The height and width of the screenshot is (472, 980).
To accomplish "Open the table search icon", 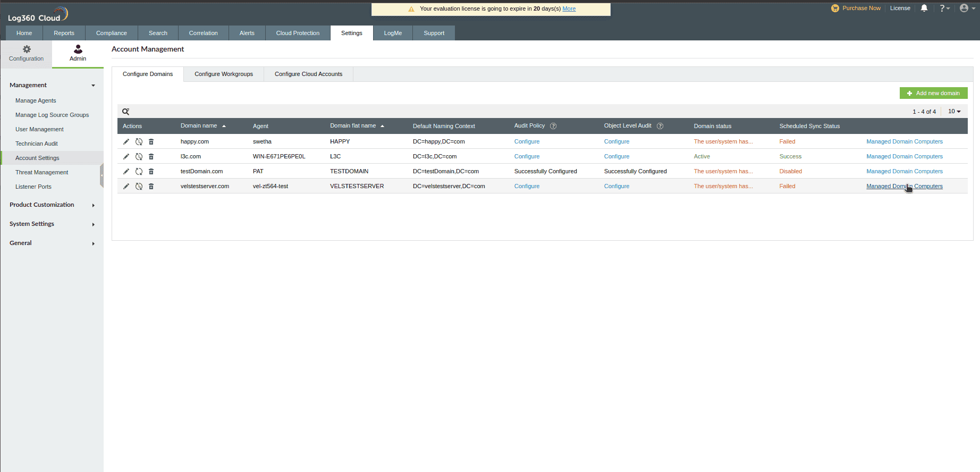I will point(126,112).
